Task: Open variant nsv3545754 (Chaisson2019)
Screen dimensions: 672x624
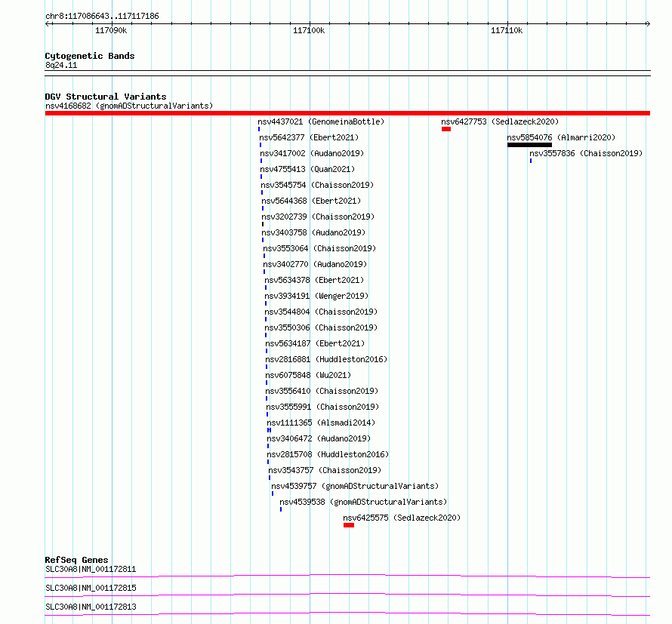Action: coord(317,185)
